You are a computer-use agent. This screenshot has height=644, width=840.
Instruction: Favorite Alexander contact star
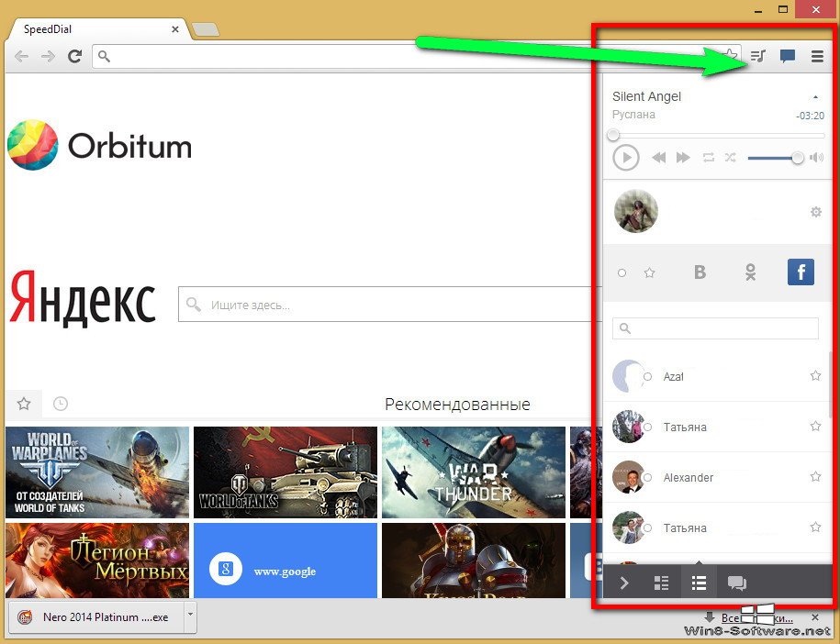coord(815,476)
